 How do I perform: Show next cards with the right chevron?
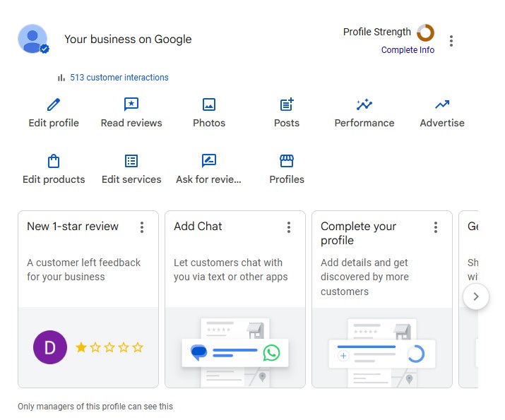click(476, 296)
